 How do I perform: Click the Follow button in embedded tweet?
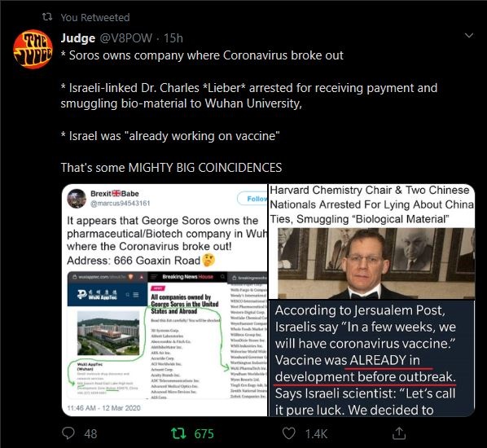point(252,199)
